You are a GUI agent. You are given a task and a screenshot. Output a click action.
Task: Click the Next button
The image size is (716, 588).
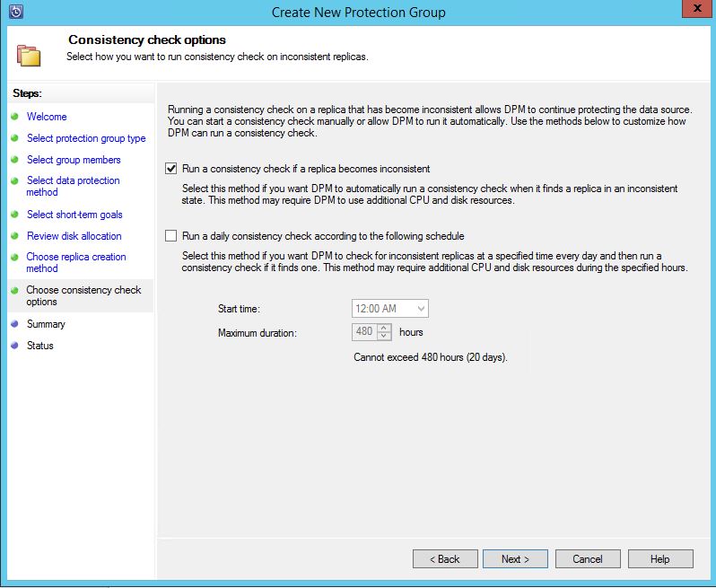click(515, 558)
